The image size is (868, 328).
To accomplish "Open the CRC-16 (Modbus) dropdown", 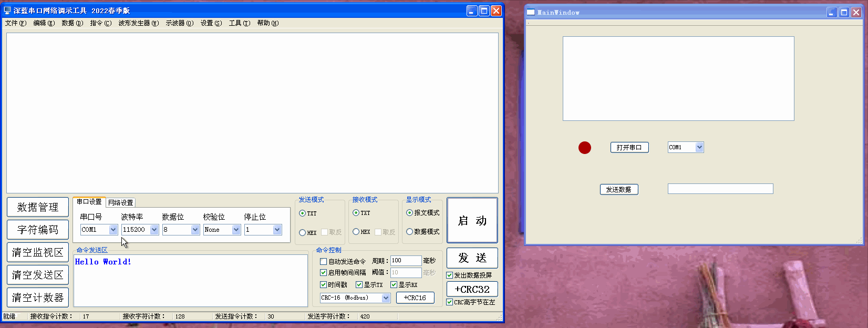I will coord(386,298).
